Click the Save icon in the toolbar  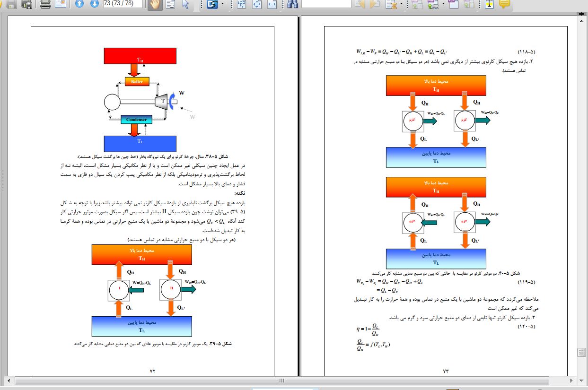coord(11,5)
